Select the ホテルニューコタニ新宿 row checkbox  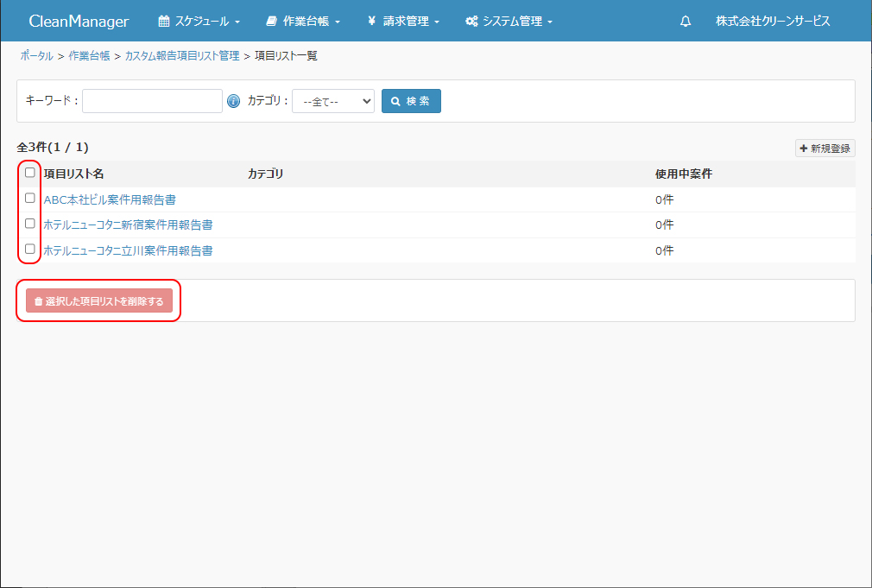pyautogui.click(x=30, y=224)
